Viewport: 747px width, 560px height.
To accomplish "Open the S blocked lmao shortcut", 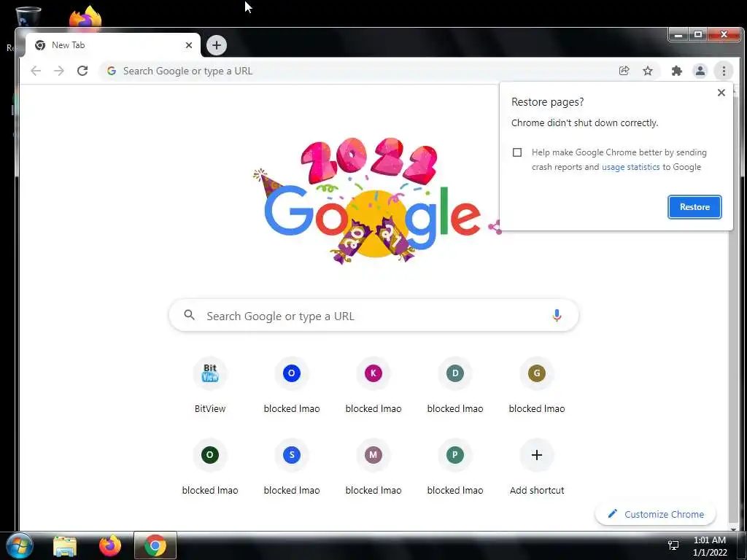I will [292, 467].
